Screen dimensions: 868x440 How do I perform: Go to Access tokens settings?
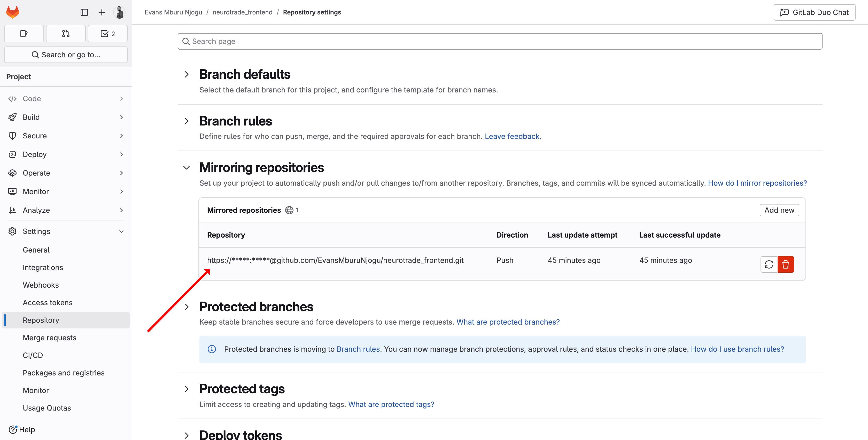(x=48, y=303)
